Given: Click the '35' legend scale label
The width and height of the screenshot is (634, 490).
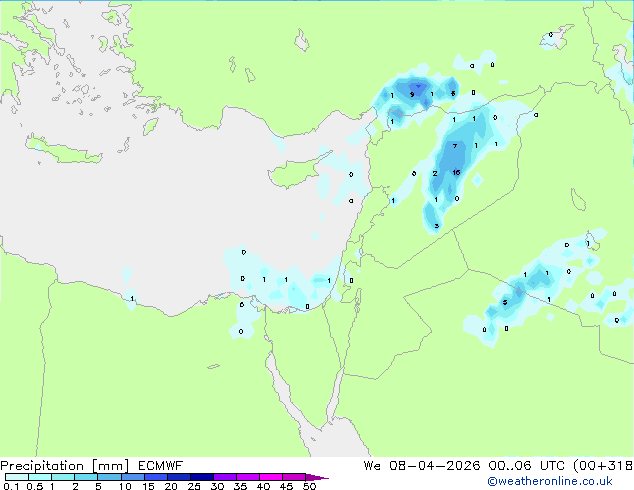Looking at the screenshot, I should pos(240,486).
